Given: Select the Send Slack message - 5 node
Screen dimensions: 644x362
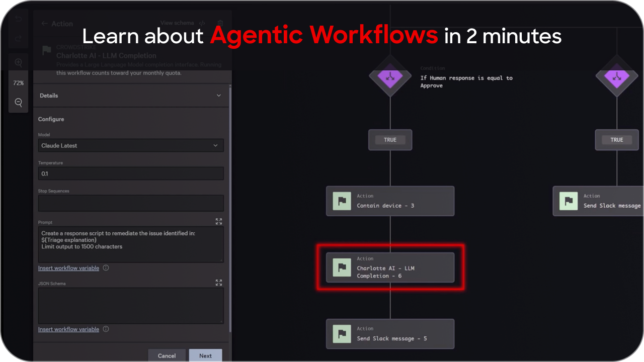Looking at the screenshot, I should pos(390,334).
